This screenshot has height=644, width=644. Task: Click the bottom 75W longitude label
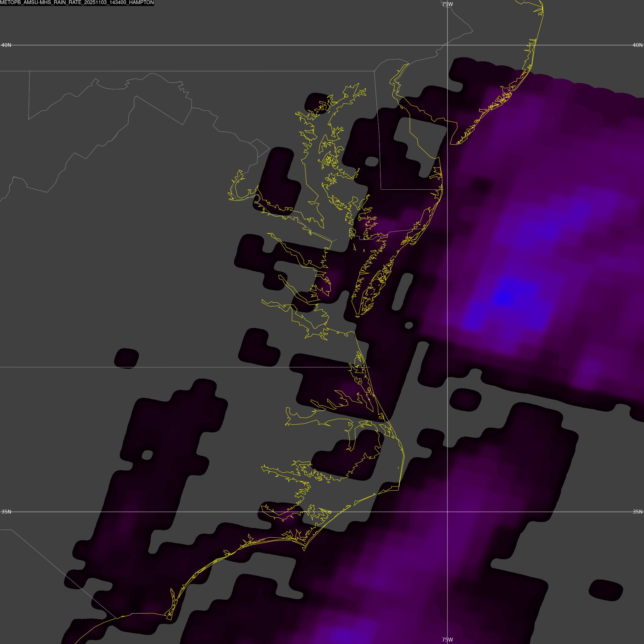(447, 640)
